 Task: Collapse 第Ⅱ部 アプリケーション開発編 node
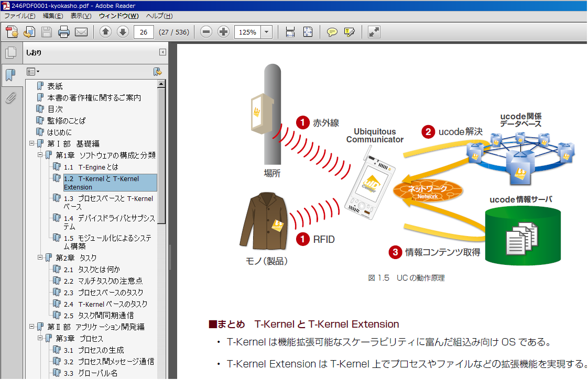[32, 327]
